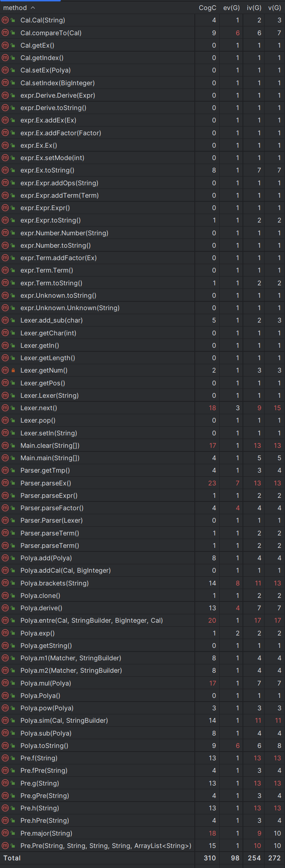The width and height of the screenshot is (285, 868).
Task: Select the Polya.entre method row
Action: click(x=142, y=620)
